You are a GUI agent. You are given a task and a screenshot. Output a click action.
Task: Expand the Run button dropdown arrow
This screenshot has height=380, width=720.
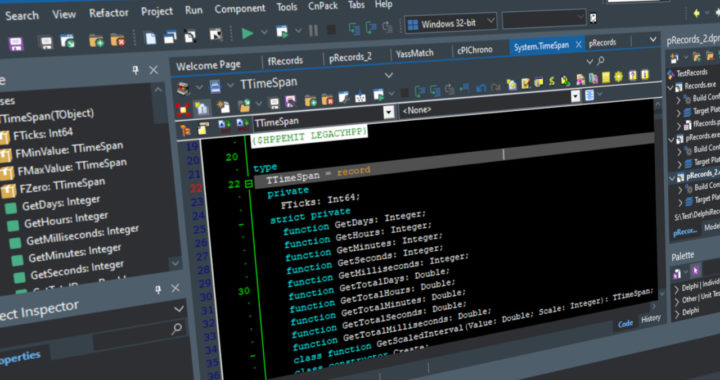pos(264,32)
